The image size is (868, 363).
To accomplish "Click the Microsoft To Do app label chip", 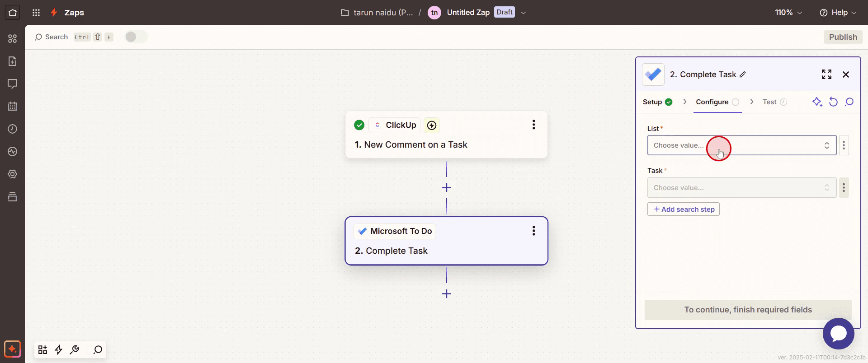I will click(x=395, y=231).
